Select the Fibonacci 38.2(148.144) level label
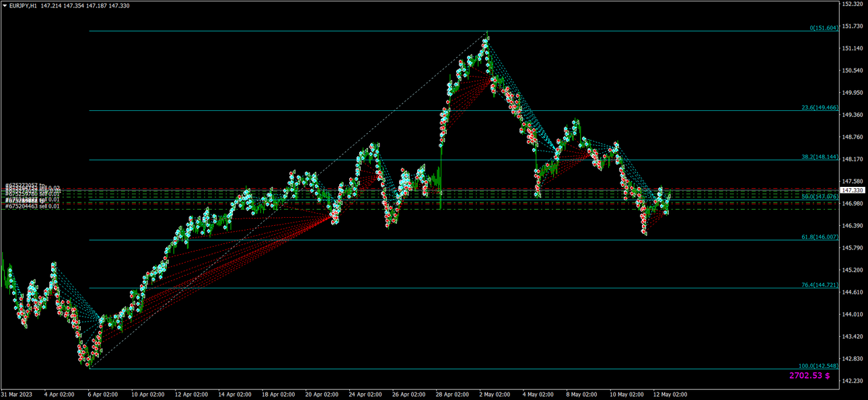The image size is (868, 400). (x=820, y=157)
